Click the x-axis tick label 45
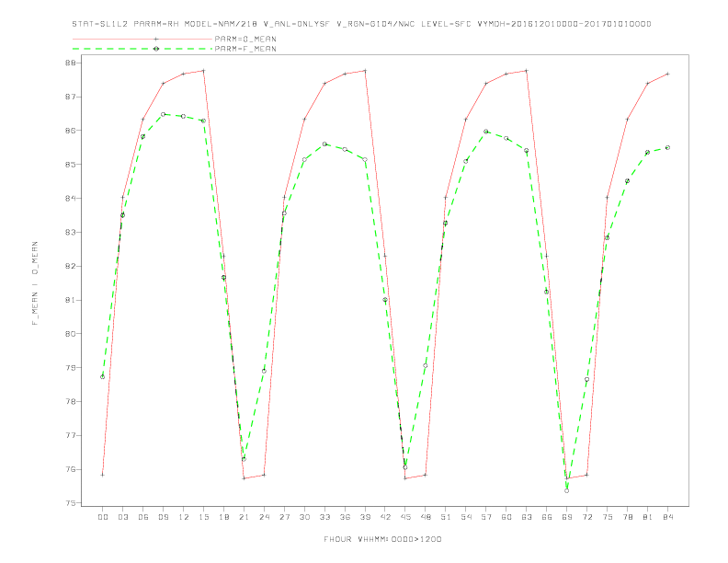 pos(405,517)
